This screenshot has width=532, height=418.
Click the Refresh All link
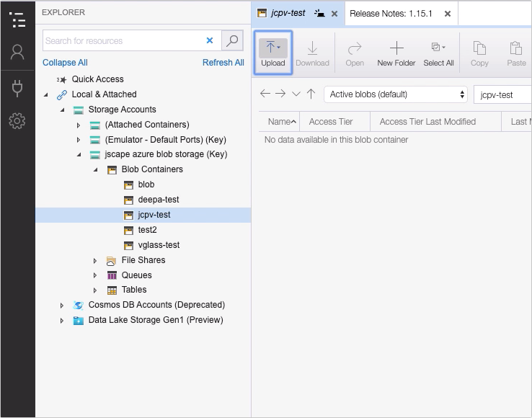[x=223, y=63]
